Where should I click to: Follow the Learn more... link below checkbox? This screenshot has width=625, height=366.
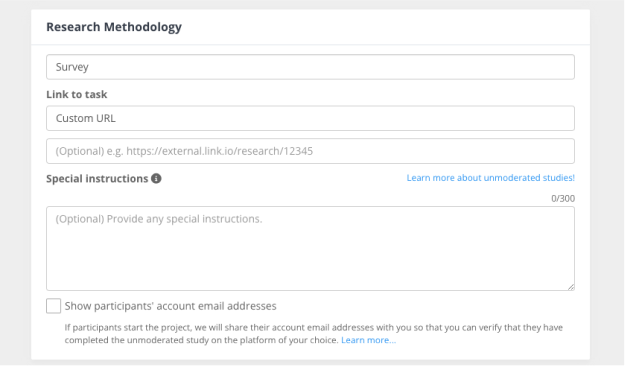pos(368,340)
